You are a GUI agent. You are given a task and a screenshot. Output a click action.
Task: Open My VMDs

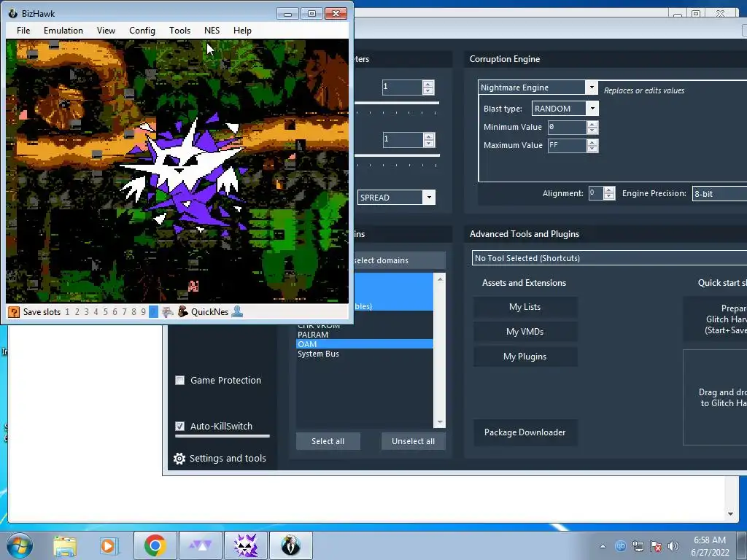coord(525,332)
